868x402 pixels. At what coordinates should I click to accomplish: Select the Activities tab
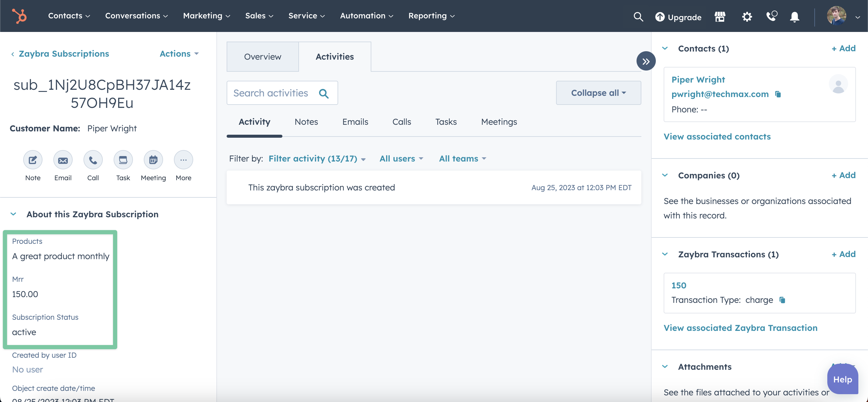click(335, 57)
